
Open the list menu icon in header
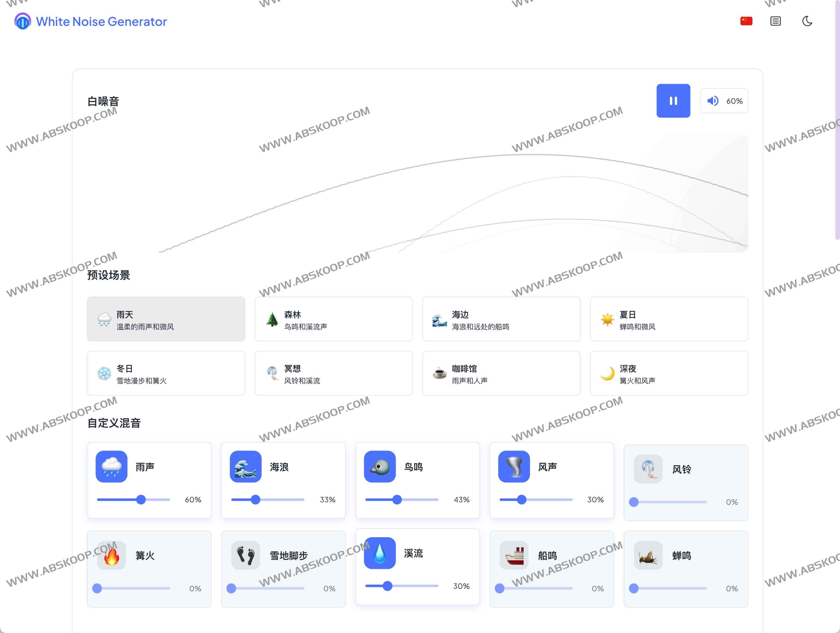point(775,21)
